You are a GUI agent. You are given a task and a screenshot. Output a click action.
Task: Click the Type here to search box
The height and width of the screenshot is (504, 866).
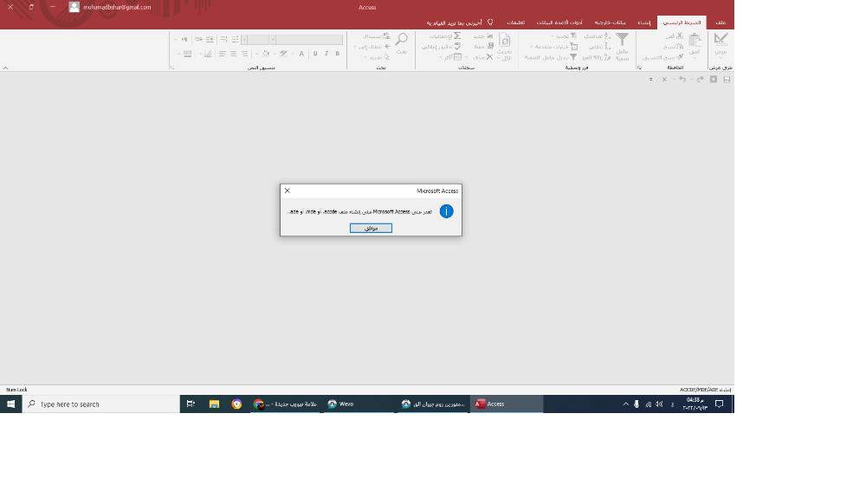click(x=101, y=404)
